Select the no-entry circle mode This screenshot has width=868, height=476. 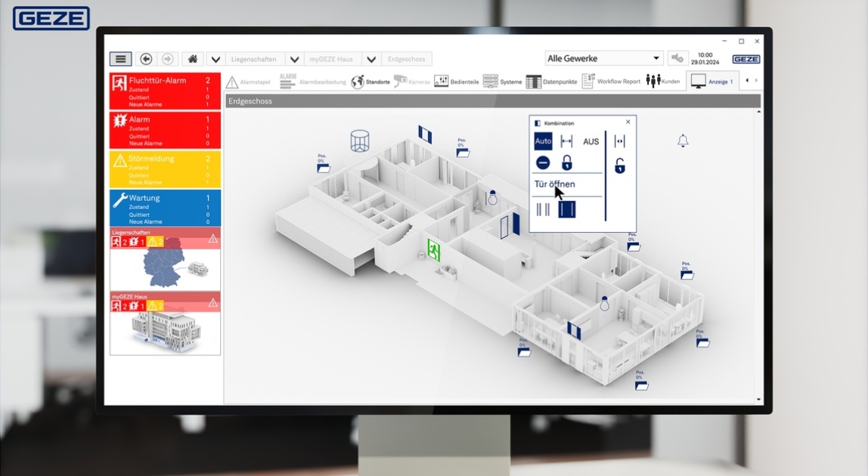pyautogui.click(x=543, y=162)
